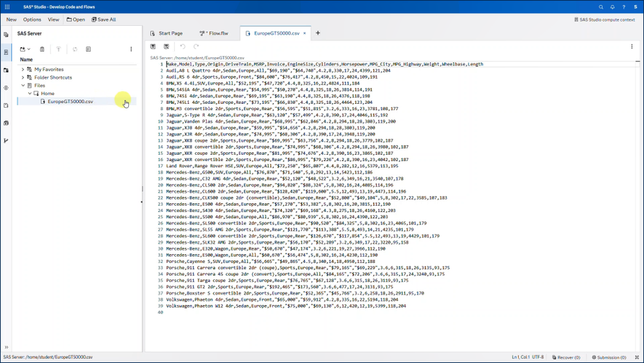Open the search icon in header

click(x=601, y=7)
